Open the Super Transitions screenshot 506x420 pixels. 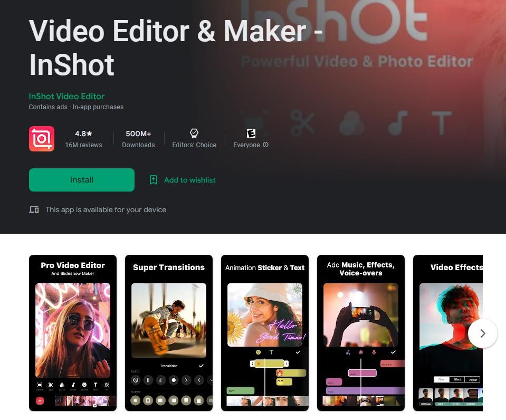pyautogui.click(x=169, y=333)
